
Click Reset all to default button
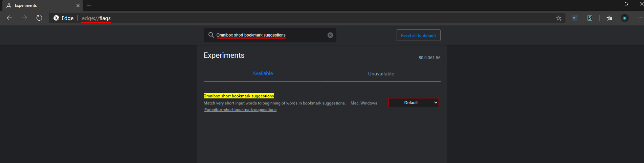pyautogui.click(x=418, y=35)
